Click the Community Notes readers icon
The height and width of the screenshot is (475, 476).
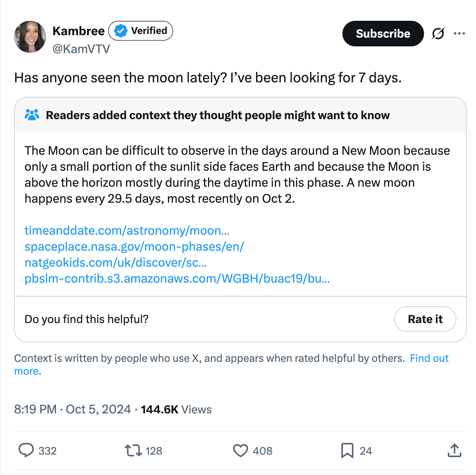tap(32, 115)
